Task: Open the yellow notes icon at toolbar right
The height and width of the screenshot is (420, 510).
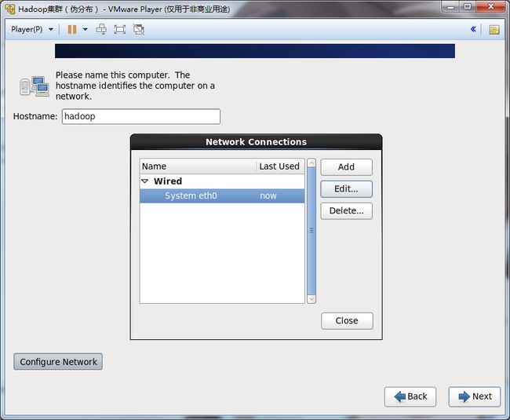Action: tap(494, 29)
